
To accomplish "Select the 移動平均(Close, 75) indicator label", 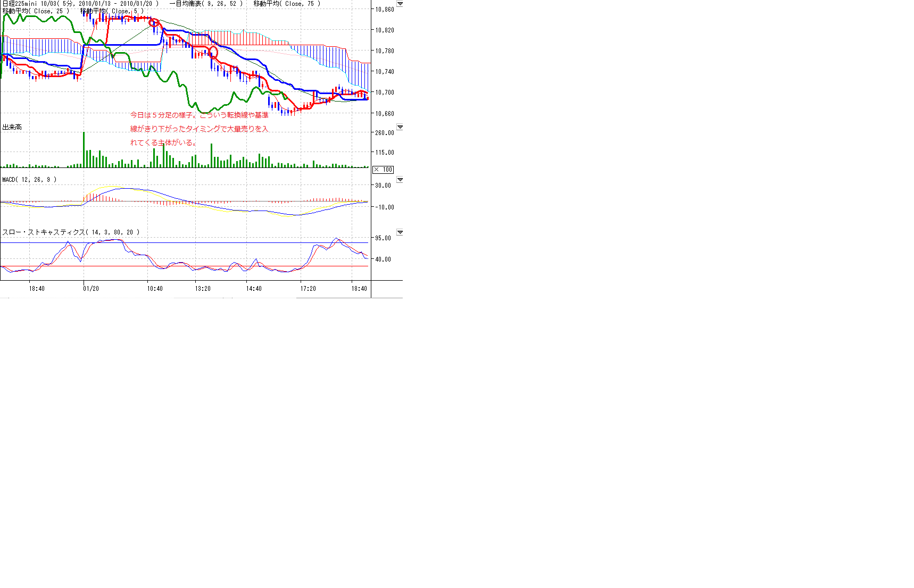I will [x=287, y=4].
